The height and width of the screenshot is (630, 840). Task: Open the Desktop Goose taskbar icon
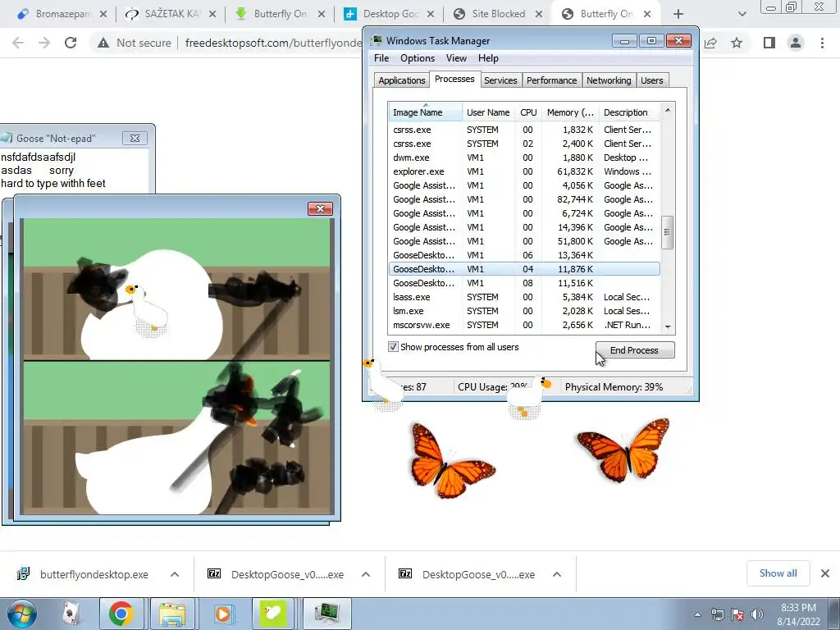pos(273,614)
